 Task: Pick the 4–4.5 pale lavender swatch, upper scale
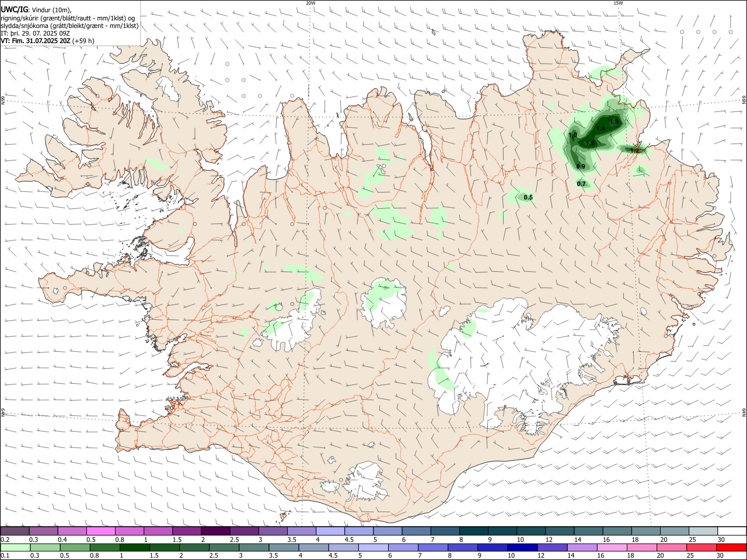[x=330, y=531]
